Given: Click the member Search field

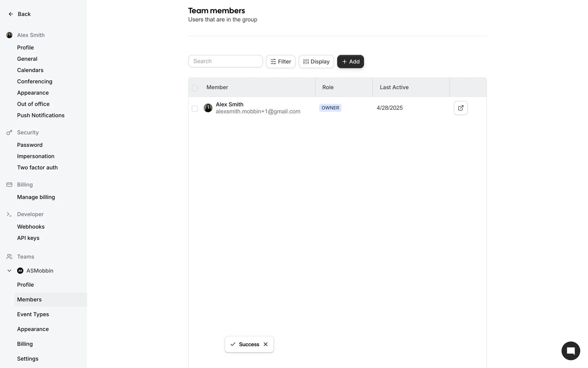Looking at the screenshot, I should click(225, 61).
